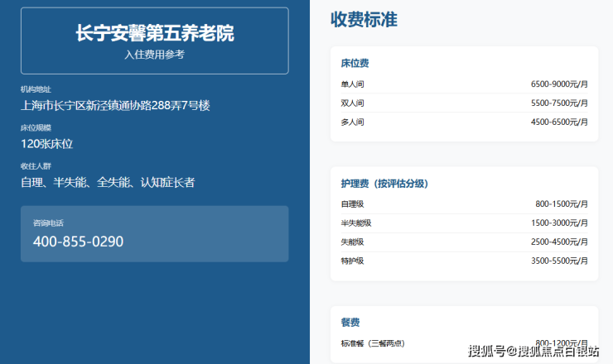This screenshot has height=364, width=613.
Task: Click the price 3500-5500元/月
Action: pos(559,261)
